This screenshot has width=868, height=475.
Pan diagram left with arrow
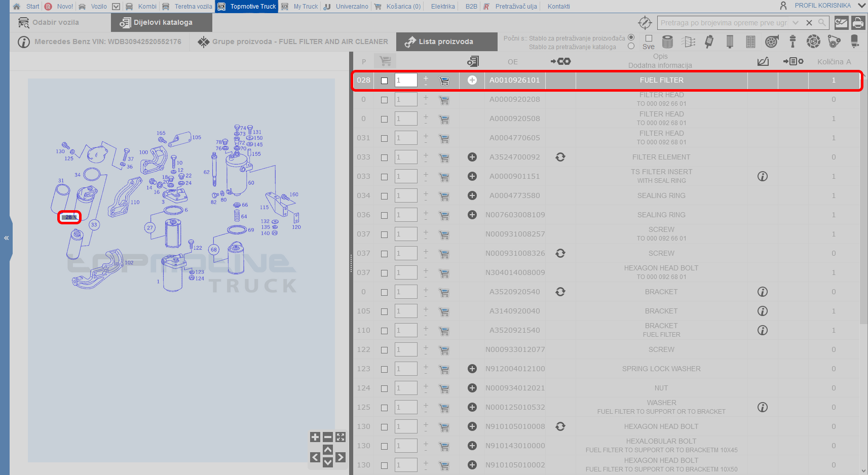click(x=315, y=457)
